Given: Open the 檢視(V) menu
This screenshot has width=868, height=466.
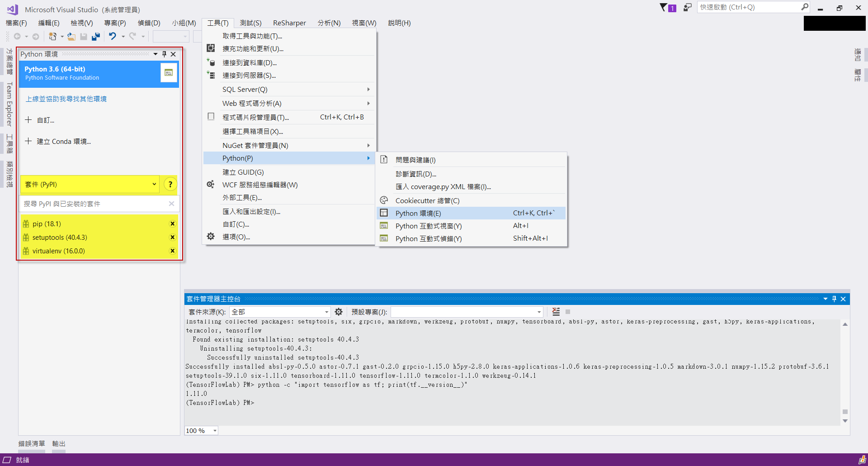Looking at the screenshot, I should coord(82,23).
